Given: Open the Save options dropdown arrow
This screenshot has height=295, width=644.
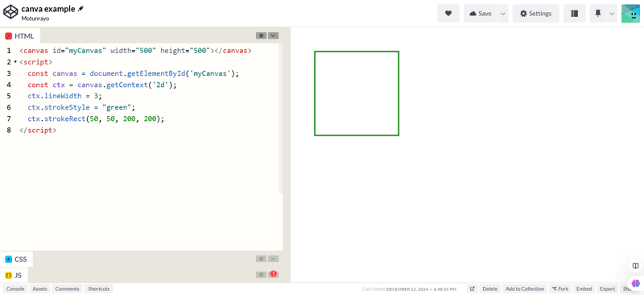Looking at the screenshot, I should point(503,14).
